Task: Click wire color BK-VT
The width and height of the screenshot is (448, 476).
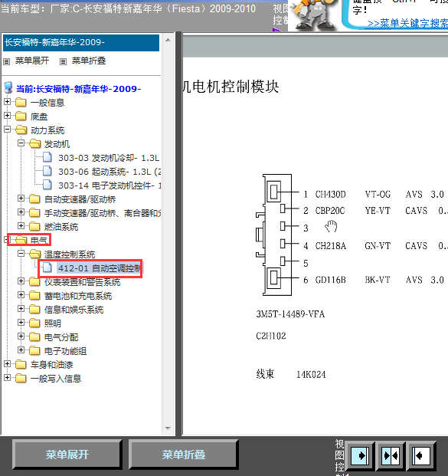Action: pyautogui.click(x=378, y=280)
